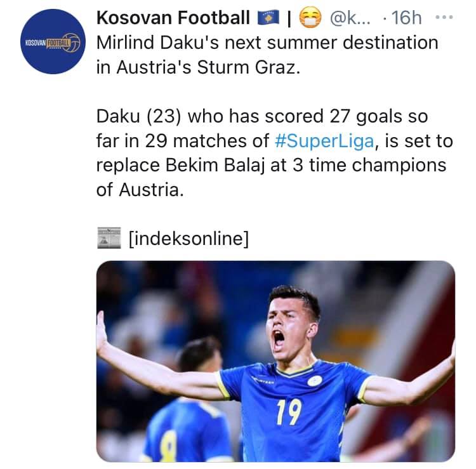Click the crest badge on blue jersey
The height and width of the screenshot is (469, 476).
(315, 381)
